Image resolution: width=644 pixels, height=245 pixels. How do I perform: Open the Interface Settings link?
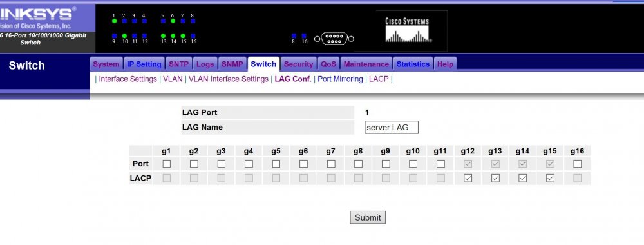128,79
